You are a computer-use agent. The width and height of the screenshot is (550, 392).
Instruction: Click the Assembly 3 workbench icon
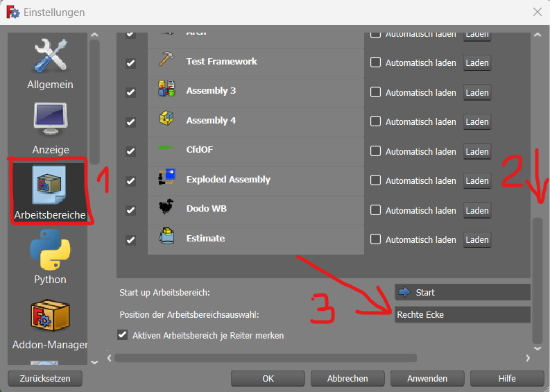[x=166, y=89]
